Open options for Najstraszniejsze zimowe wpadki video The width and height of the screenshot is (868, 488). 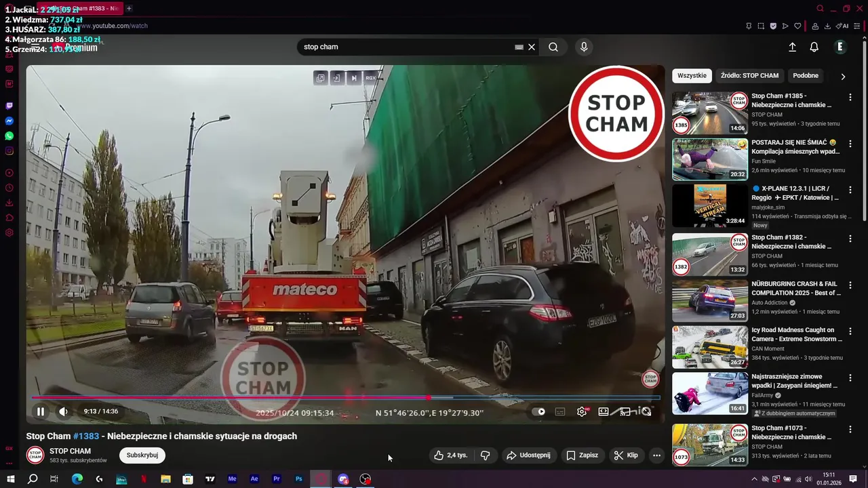point(850,378)
